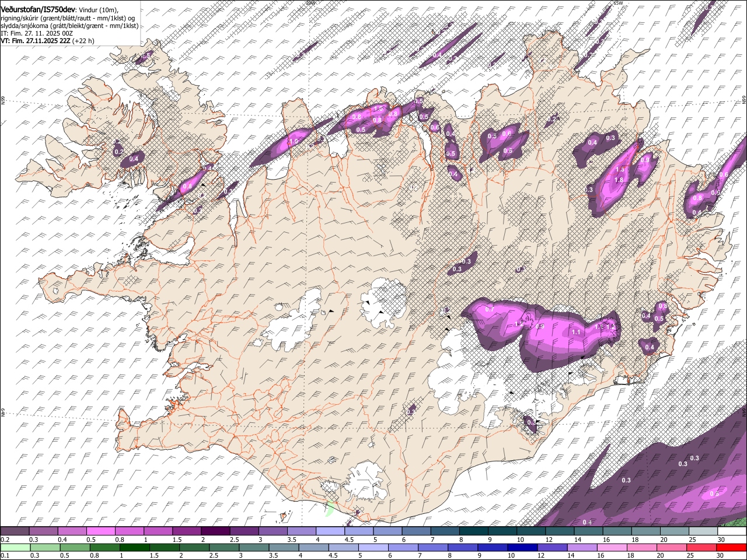Click the Veðurstofan/IS750dev title text

coord(38,9)
